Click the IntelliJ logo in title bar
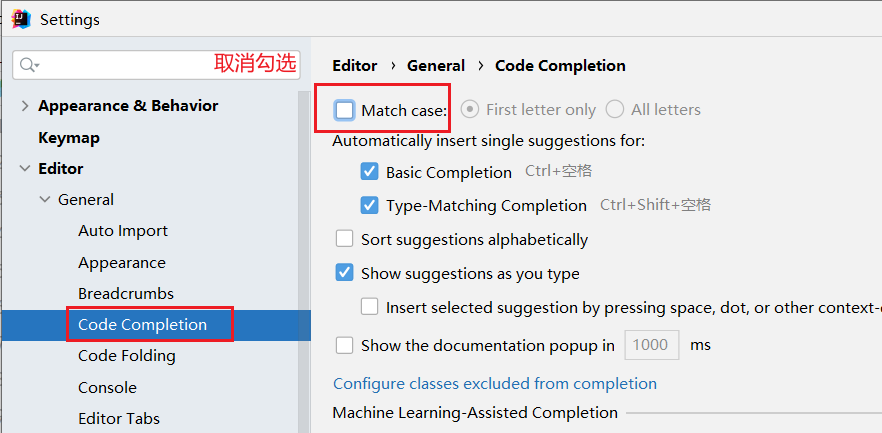 tap(20, 19)
